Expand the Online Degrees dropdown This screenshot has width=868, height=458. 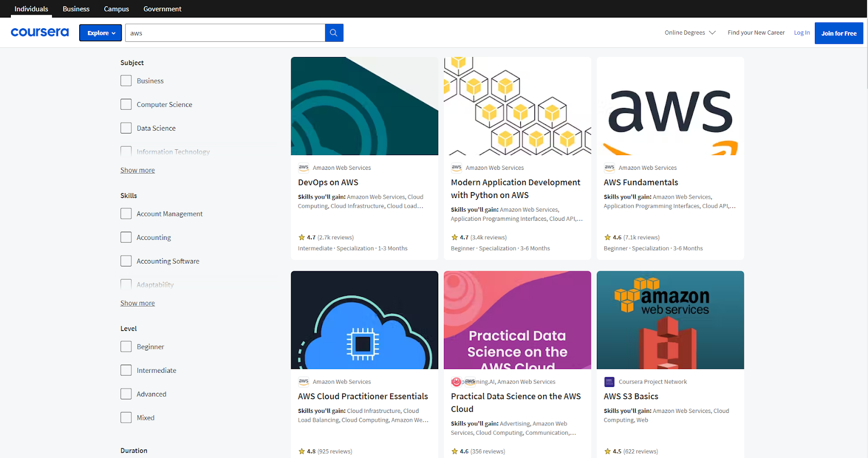click(690, 33)
